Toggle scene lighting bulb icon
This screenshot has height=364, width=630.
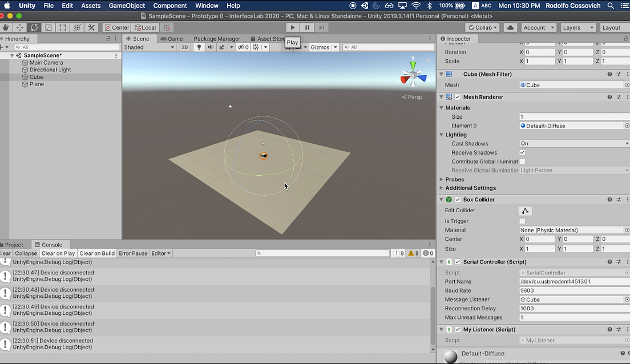point(199,47)
